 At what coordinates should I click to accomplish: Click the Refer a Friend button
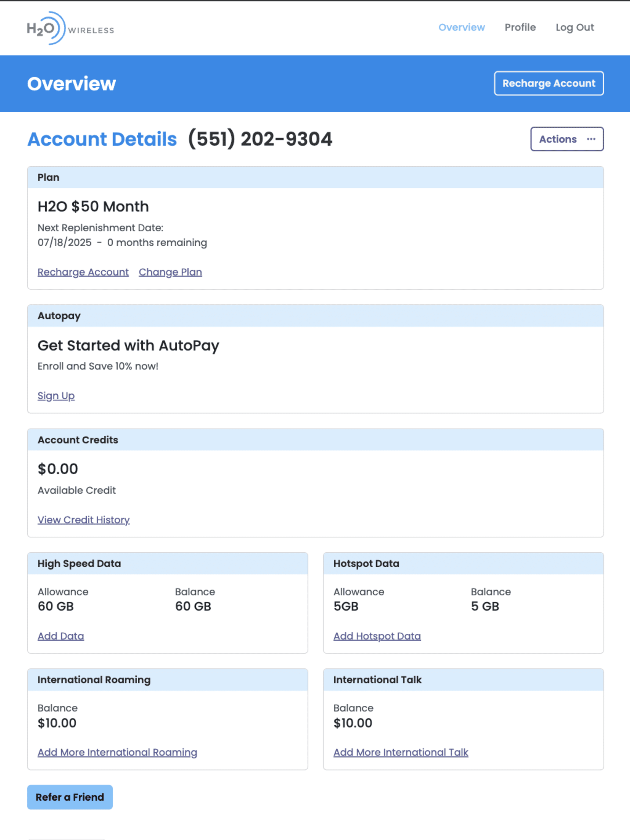(70, 797)
